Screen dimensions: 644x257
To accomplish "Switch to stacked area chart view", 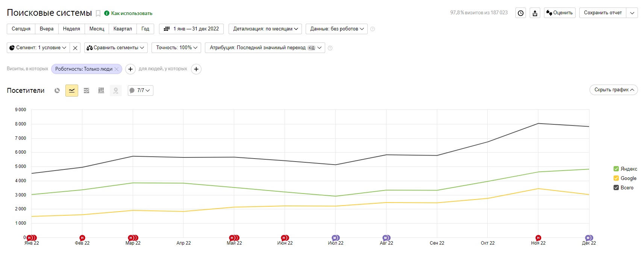I will (x=86, y=91).
